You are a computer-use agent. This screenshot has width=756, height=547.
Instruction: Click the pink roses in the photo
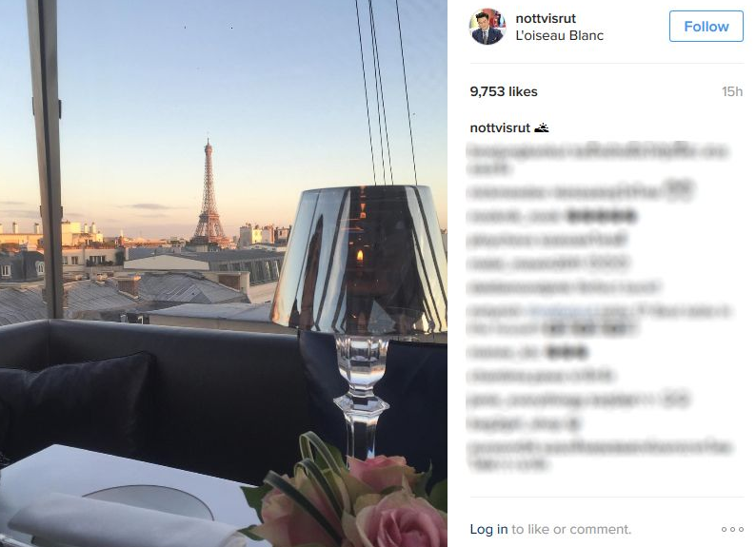[367, 500]
